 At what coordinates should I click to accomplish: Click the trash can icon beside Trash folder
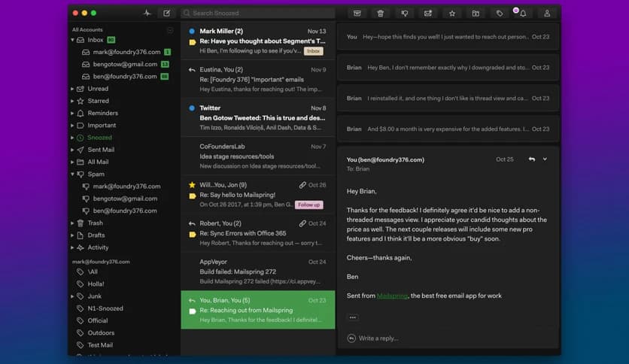(81, 223)
